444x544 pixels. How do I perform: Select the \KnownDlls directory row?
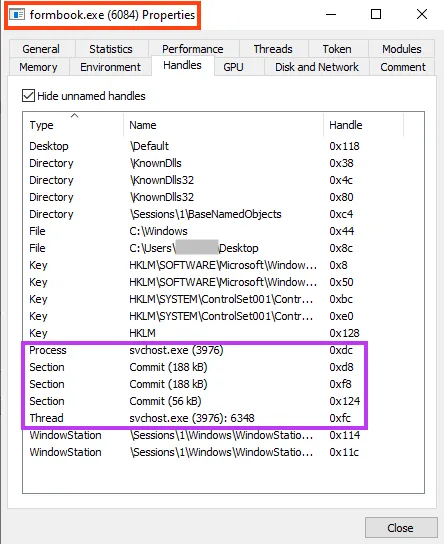(223, 163)
